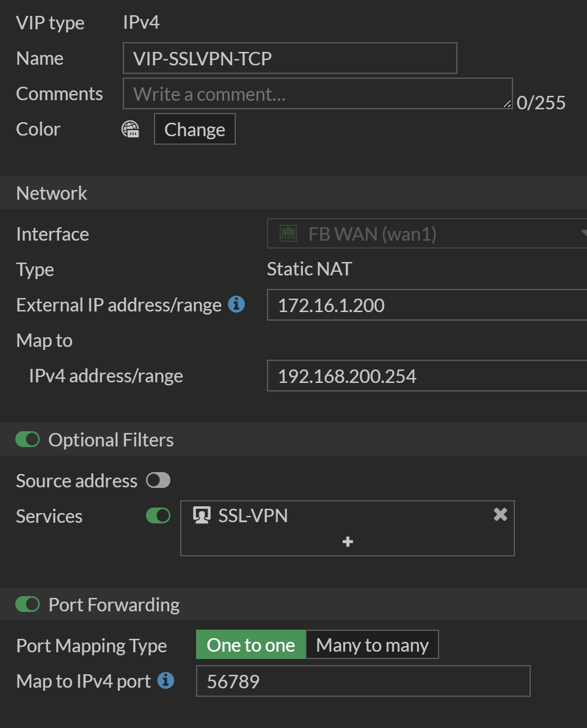Add a service using the plus icon
The image size is (587, 728).
point(348,542)
